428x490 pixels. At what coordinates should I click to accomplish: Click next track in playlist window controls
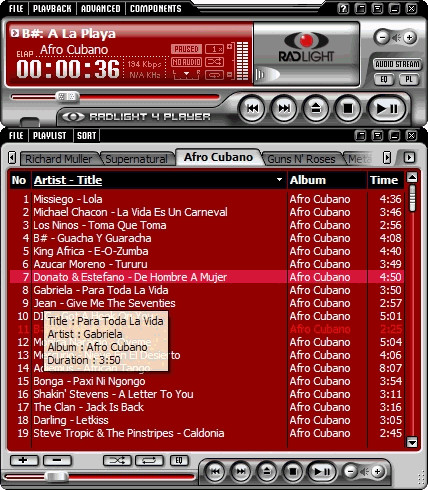click(241, 471)
